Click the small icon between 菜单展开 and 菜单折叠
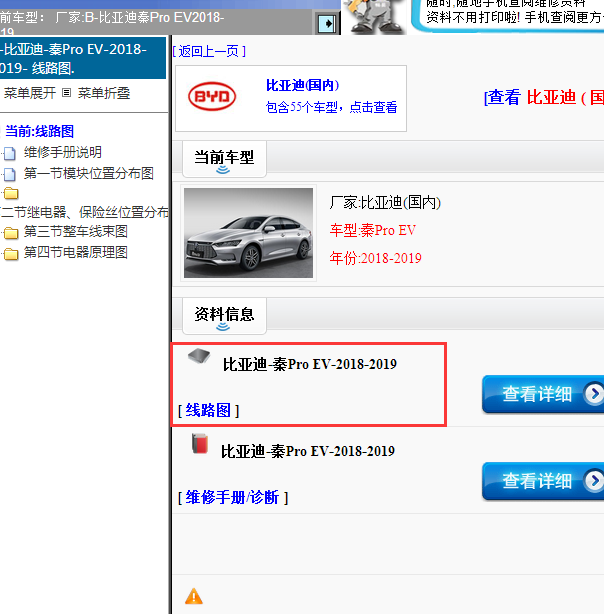 tap(67, 93)
